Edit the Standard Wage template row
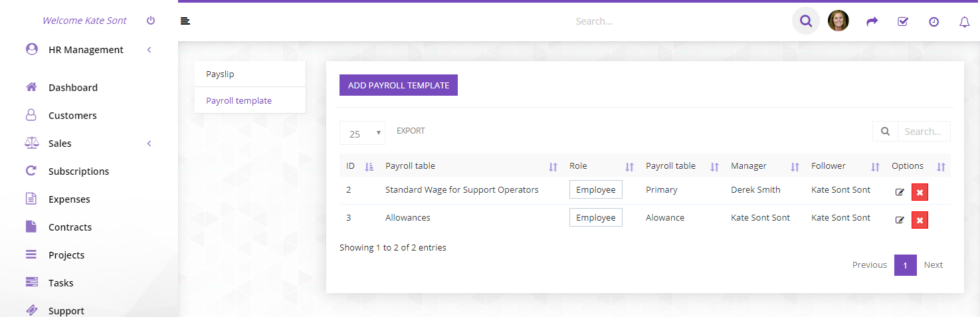This screenshot has height=317, width=980. click(x=900, y=192)
